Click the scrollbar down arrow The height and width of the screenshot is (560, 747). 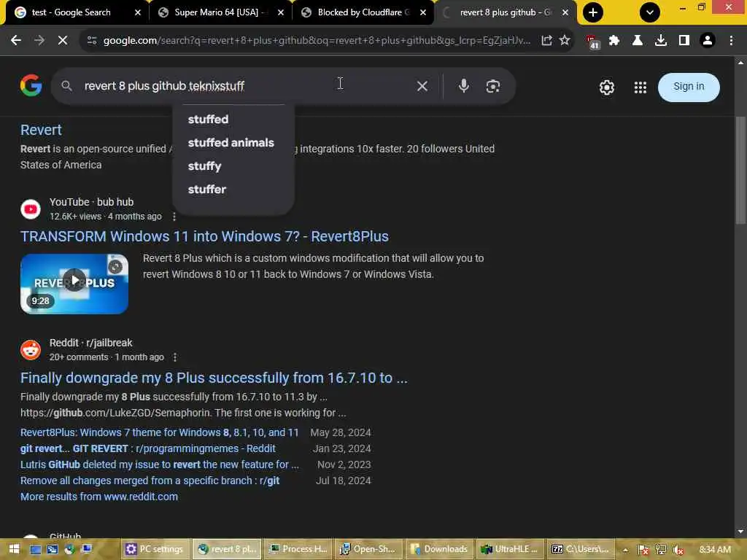740,532
